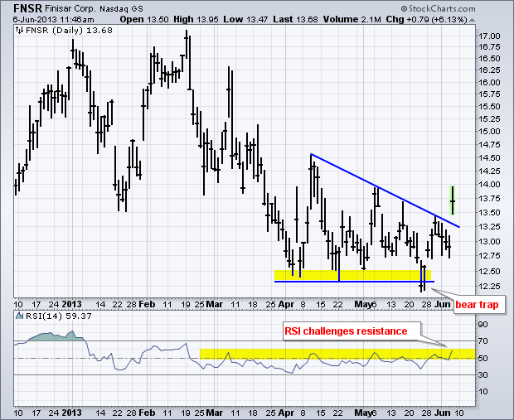Click the 50 level label on RSI axis
This screenshot has width=514, height=420.
(x=482, y=359)
